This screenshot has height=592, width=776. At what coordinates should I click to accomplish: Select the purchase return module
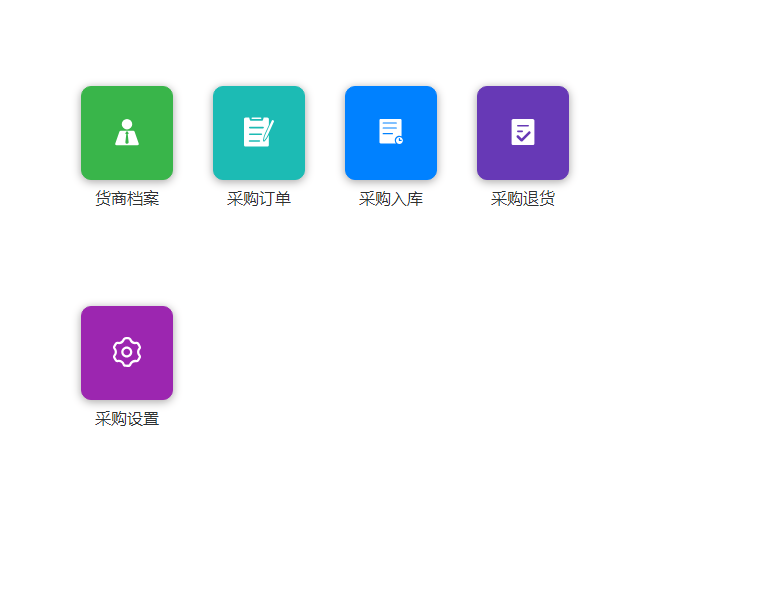pyautogui.click(x=523, y=133)
